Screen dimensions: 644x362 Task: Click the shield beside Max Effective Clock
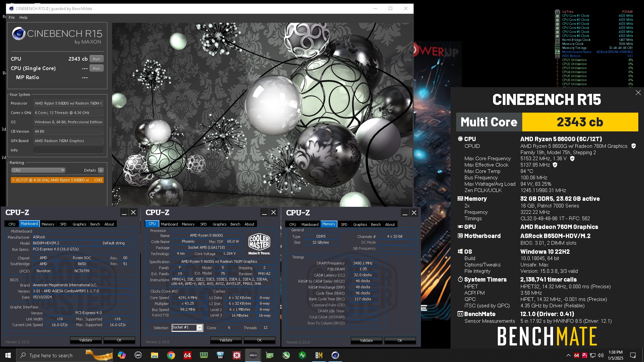tap(555, 165)
